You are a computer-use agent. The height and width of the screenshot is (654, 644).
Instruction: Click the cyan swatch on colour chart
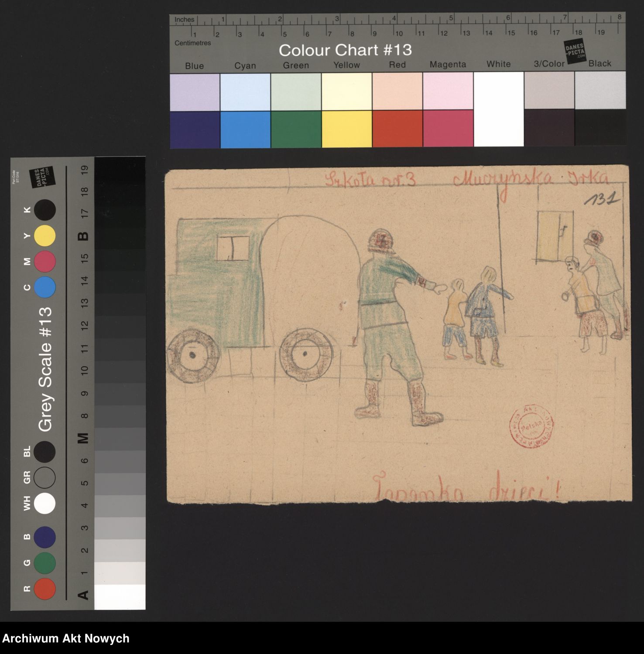245,129
